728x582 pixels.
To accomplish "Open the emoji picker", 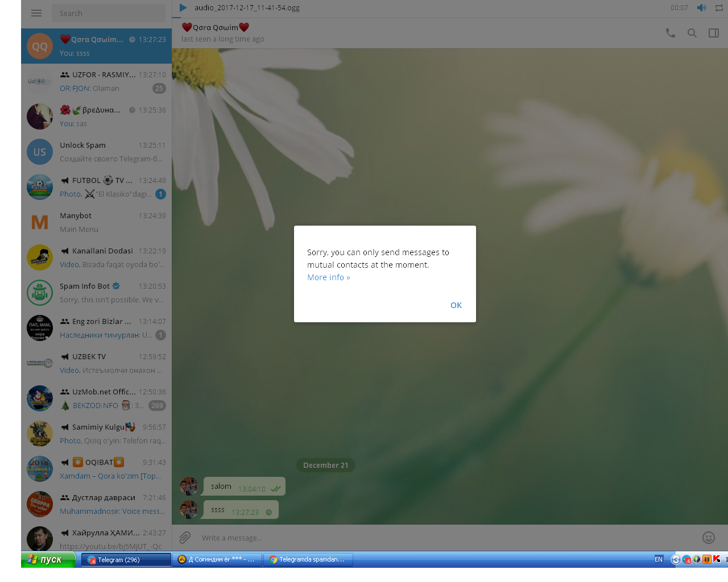I will pyautogui.click(x=709, y=538).
